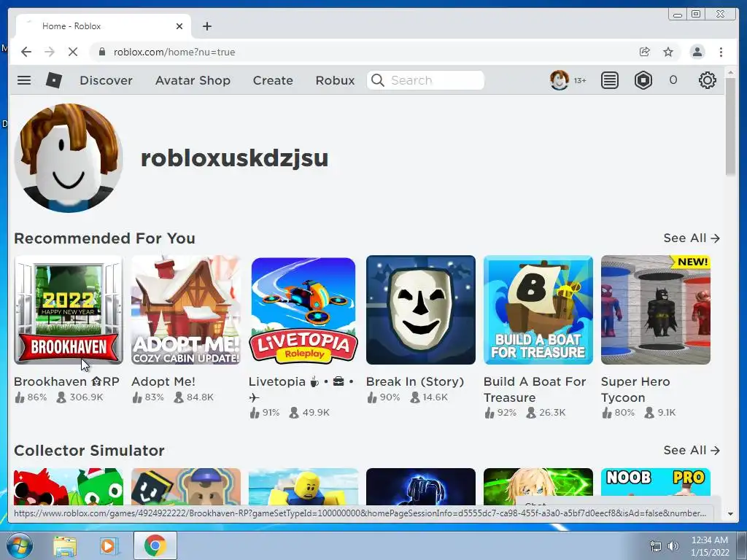Click the page vertical scrollbar thumb
The width and height of the screenshot is (747, 560).
pos(730,126)
